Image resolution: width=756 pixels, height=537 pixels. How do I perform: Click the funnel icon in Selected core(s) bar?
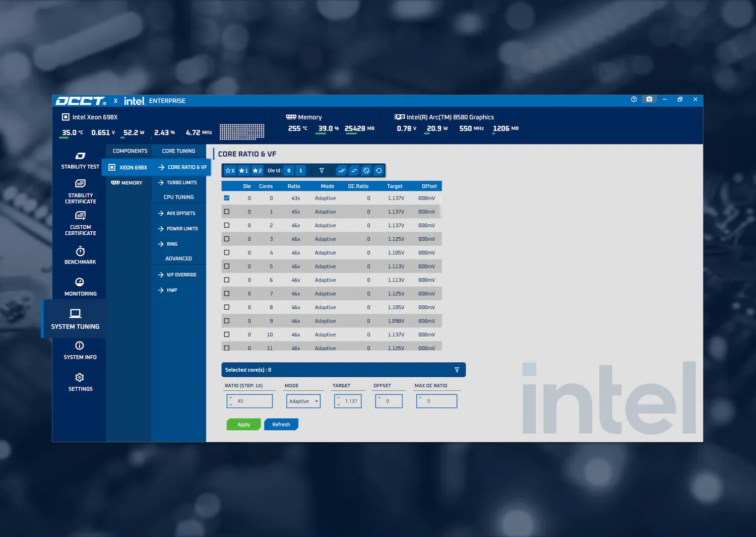point(457,370)
